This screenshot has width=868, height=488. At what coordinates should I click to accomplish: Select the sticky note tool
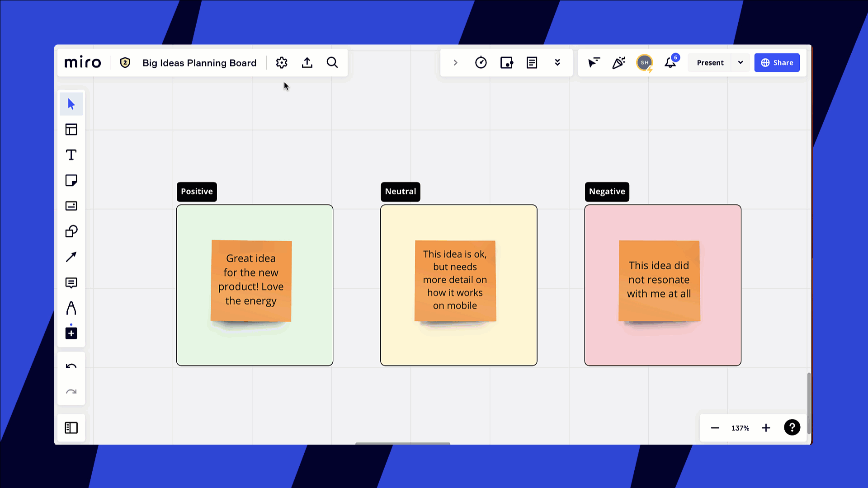click(71, 181)
